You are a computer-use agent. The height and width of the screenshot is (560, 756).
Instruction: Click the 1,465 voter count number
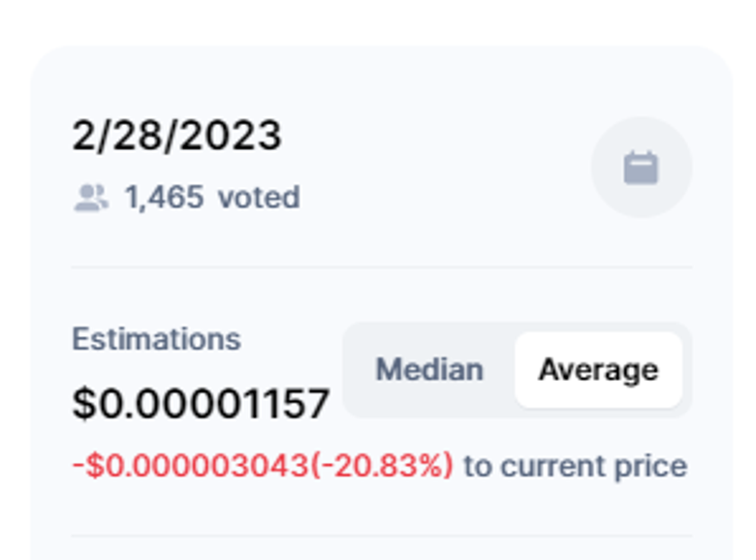(164, 198)
